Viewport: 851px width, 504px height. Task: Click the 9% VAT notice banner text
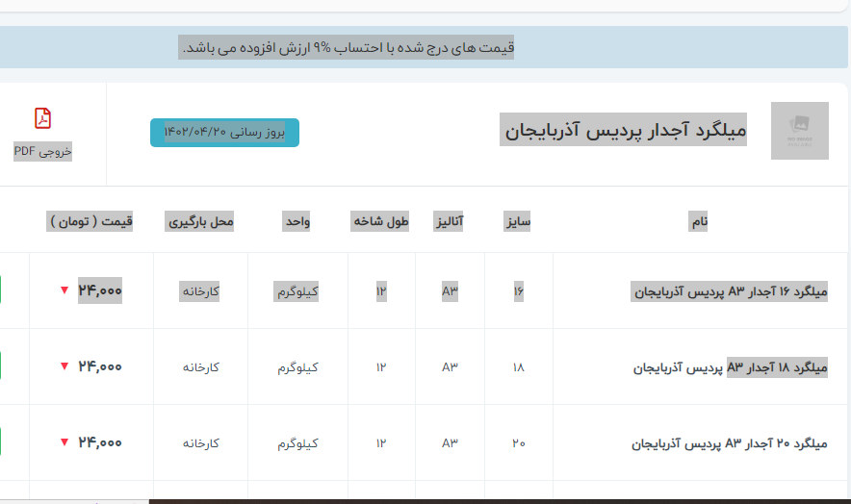(x=347, y=47)
